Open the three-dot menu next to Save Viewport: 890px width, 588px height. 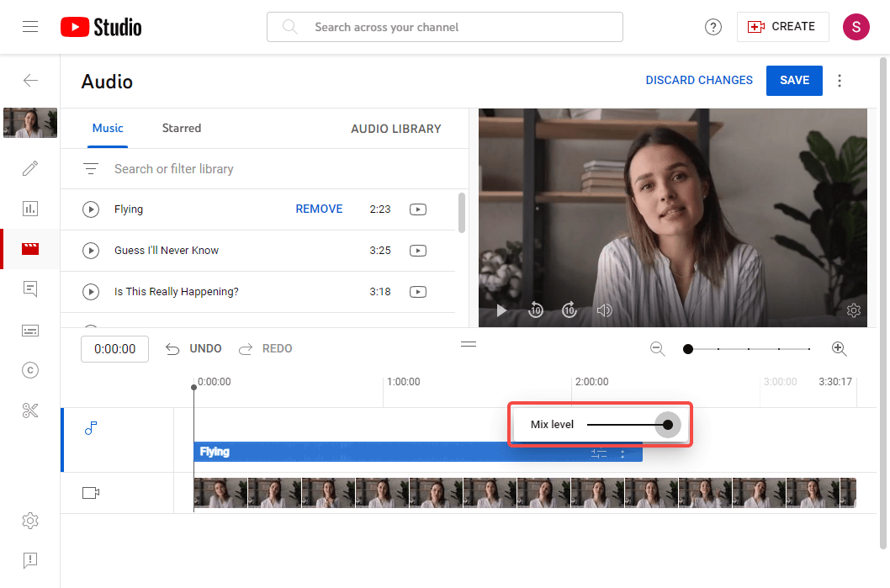click(840, 80)
